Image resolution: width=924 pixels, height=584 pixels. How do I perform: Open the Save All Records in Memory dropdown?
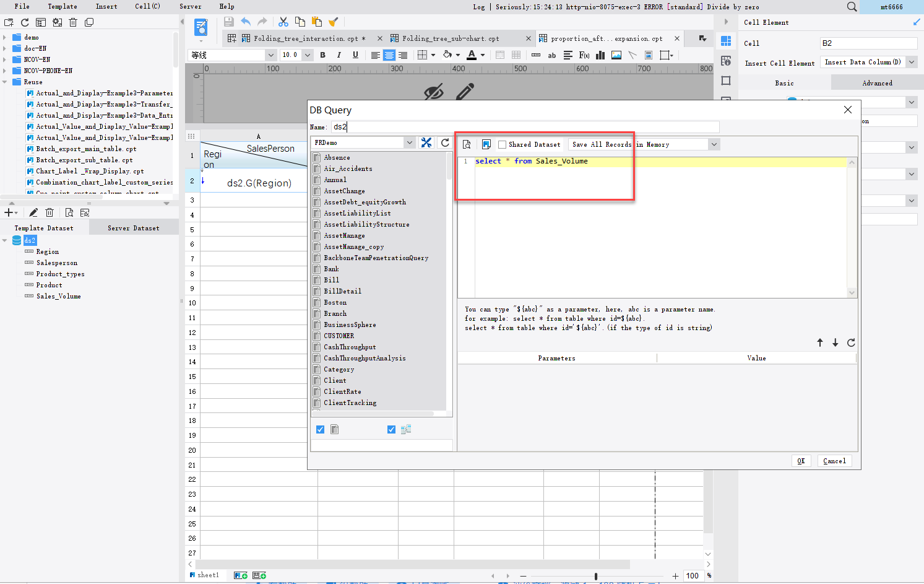[x=714, y=144]
